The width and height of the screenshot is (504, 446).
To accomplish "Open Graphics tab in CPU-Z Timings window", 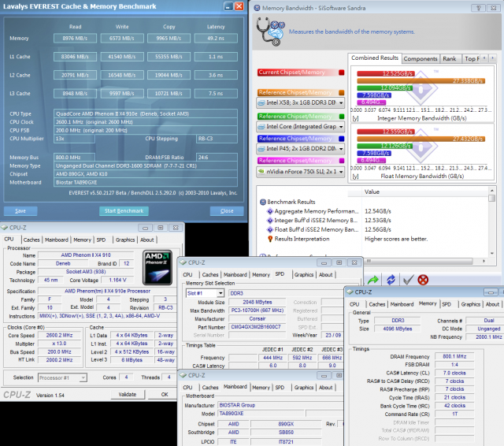I will [x=471, y=304].
